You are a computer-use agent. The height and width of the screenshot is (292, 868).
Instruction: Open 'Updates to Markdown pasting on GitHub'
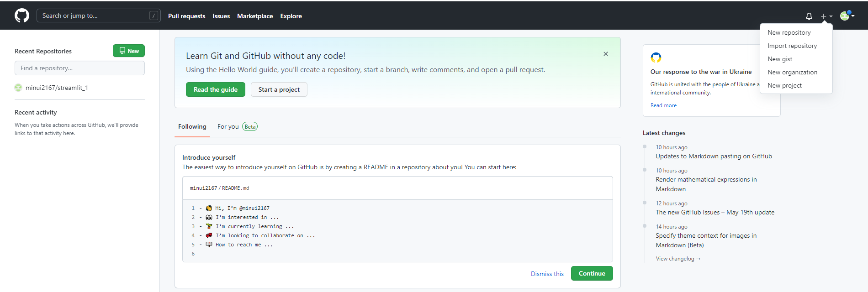pyautogui.click(x=714, y=156)
